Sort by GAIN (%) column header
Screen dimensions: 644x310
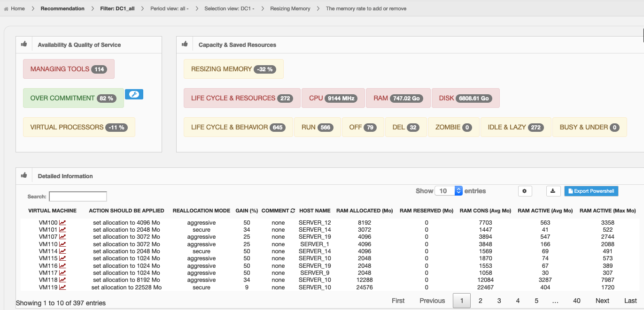(247, 211)
